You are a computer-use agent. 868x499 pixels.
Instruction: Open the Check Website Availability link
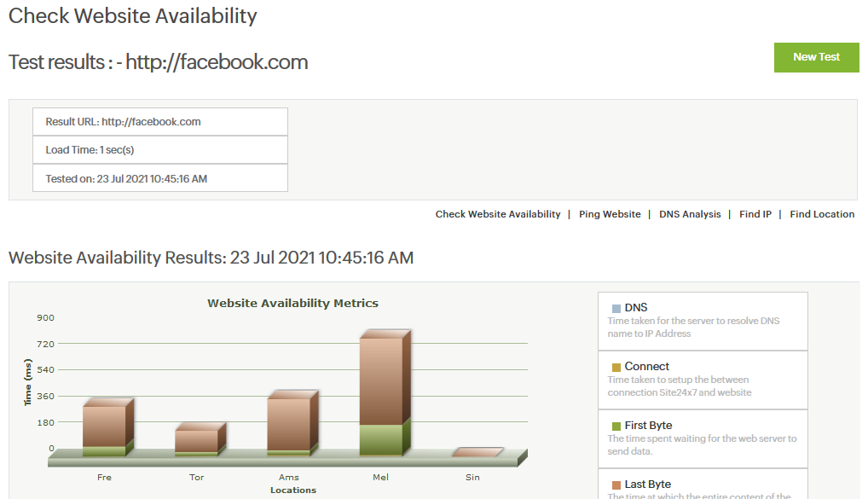pos(498,214)
